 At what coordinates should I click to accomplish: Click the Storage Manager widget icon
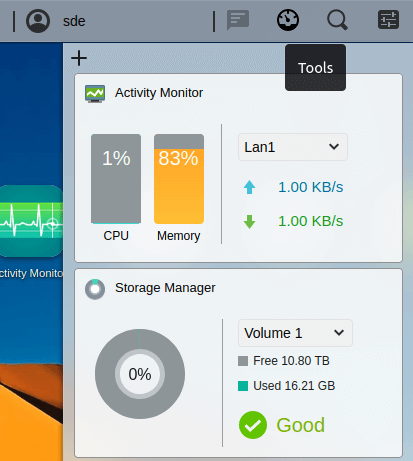[95, 289]
